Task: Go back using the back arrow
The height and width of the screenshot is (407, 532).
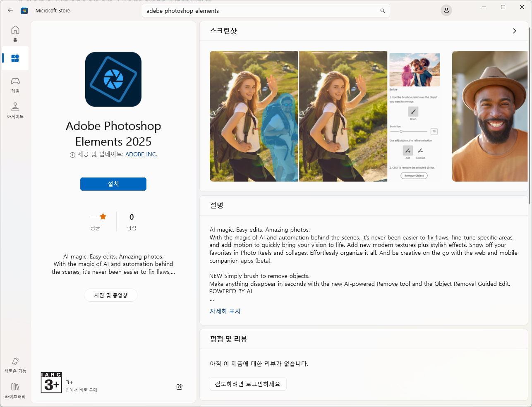Action: point(10,11)
